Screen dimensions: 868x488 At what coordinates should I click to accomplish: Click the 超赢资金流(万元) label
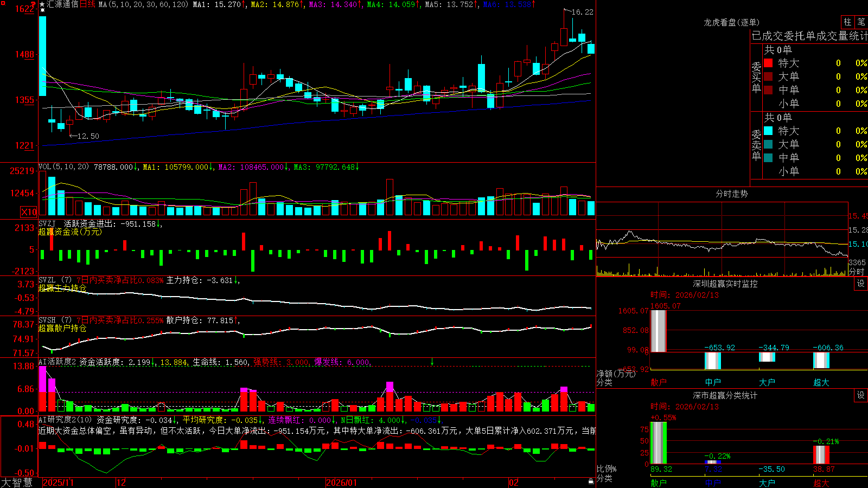pos(70,232)
